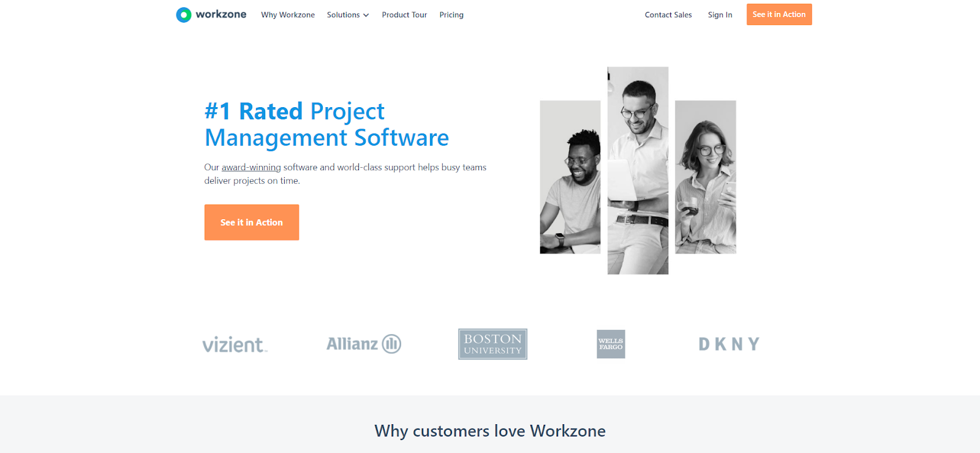Click the workzone brand name text
This screenshot has height=453, width=980.
coord(221,14)
